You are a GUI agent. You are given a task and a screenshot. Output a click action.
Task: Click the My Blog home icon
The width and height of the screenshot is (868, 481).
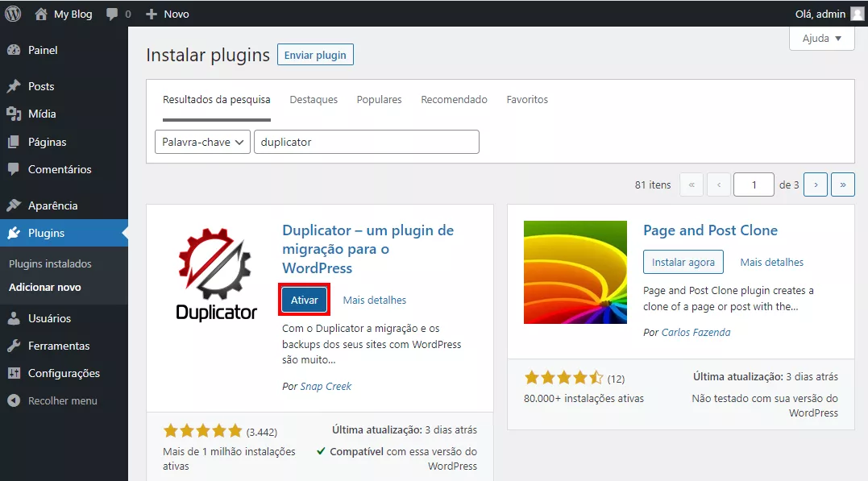(x=41, y=14)
